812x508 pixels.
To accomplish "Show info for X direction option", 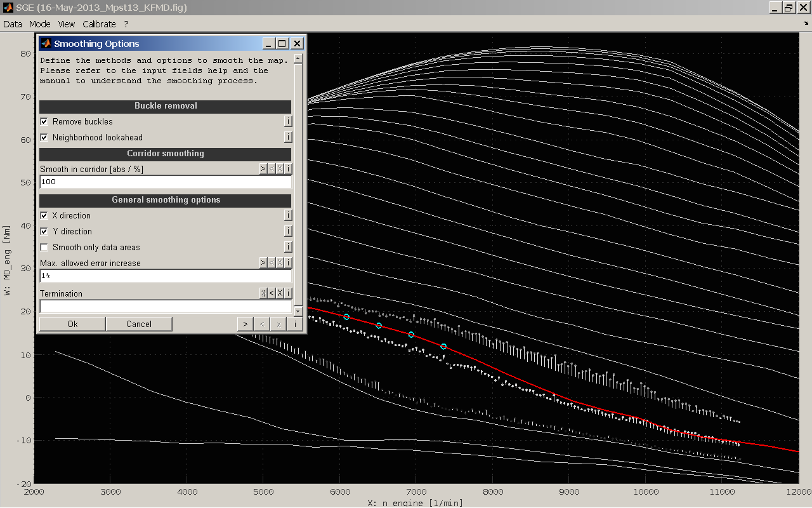I will [288, 215].
